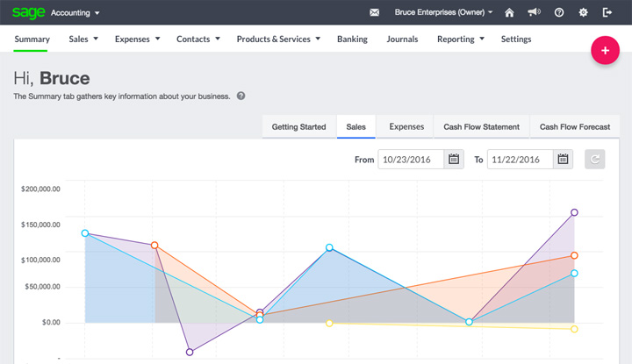The image size is (632, 364).
Task: Open the megaphone announcements icon
Action: 534,12
